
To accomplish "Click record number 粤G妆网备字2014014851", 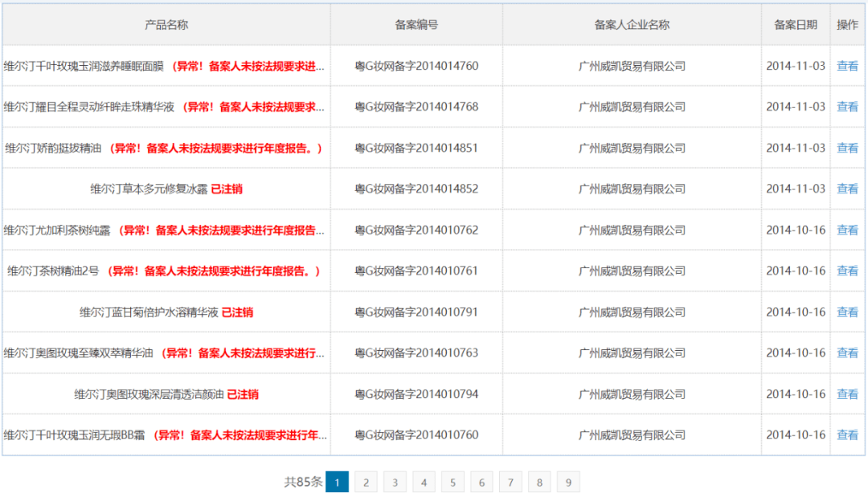I will coord(416,148).
